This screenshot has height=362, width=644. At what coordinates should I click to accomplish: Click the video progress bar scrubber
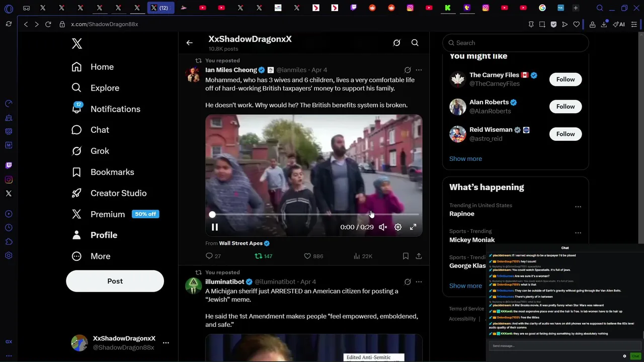click(x=212, y=214)
